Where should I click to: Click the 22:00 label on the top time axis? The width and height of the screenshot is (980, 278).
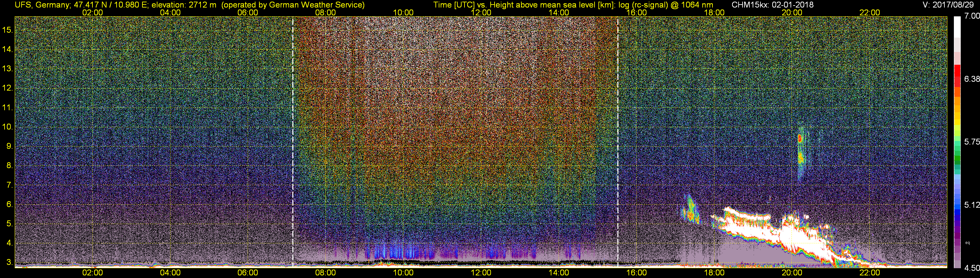870,12
